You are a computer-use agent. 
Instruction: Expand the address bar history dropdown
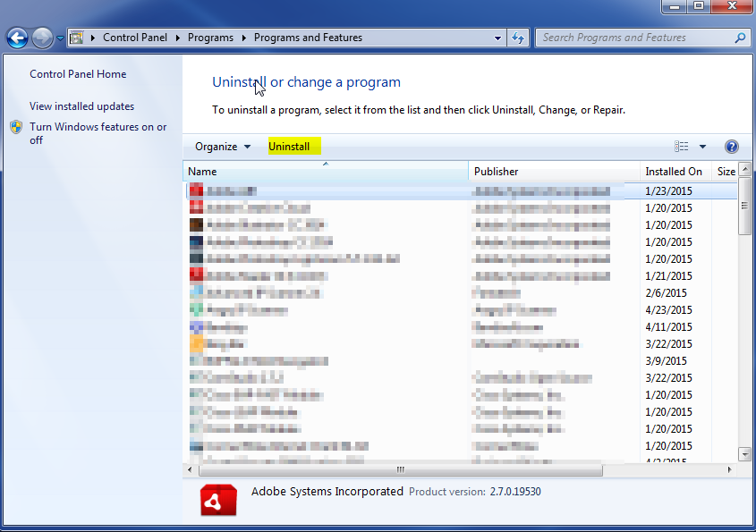click(498, 38)
